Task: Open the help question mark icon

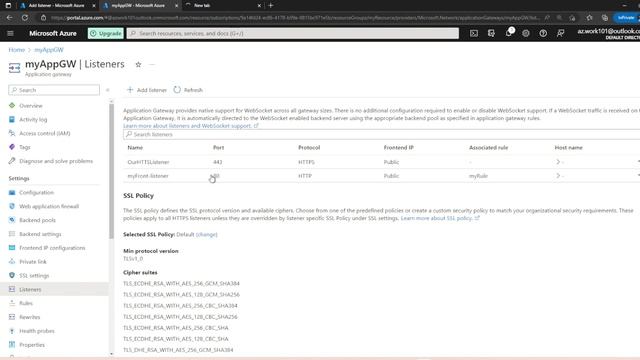Action: pyautogui.click(x=543, y=33)
